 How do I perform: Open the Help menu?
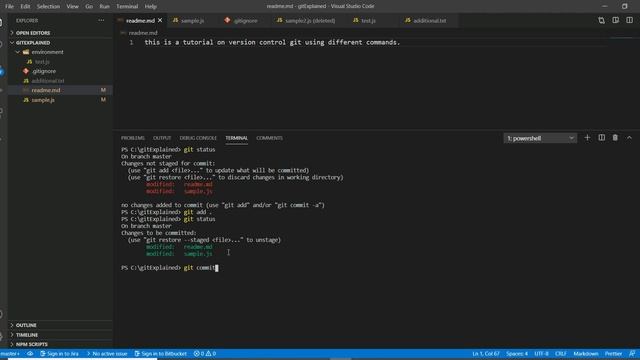coord(151,7)
